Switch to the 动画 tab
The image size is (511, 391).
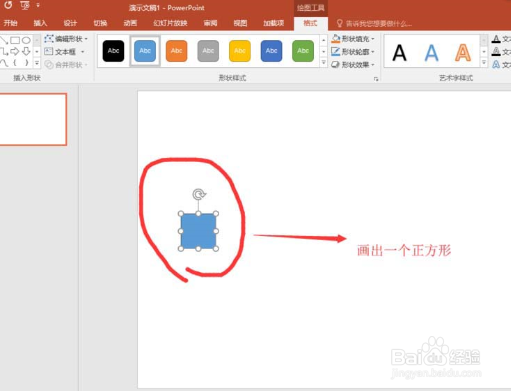pyautogui.click(x=130, y=23)
